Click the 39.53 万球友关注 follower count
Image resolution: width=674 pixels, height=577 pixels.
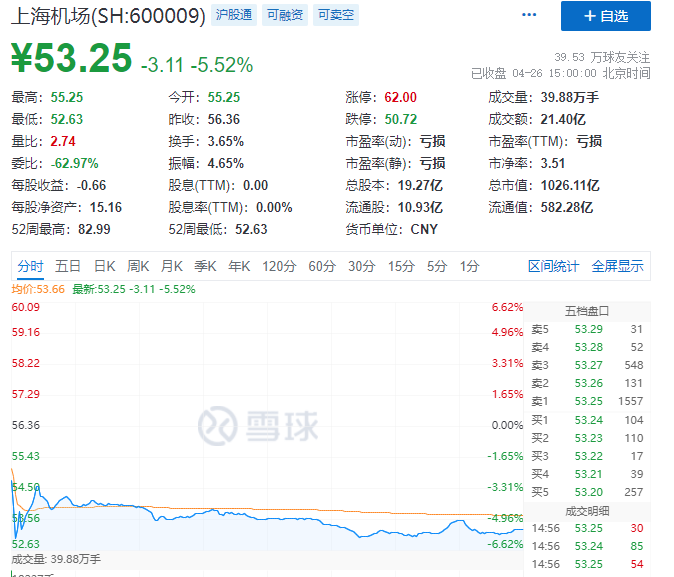point(601,57)
